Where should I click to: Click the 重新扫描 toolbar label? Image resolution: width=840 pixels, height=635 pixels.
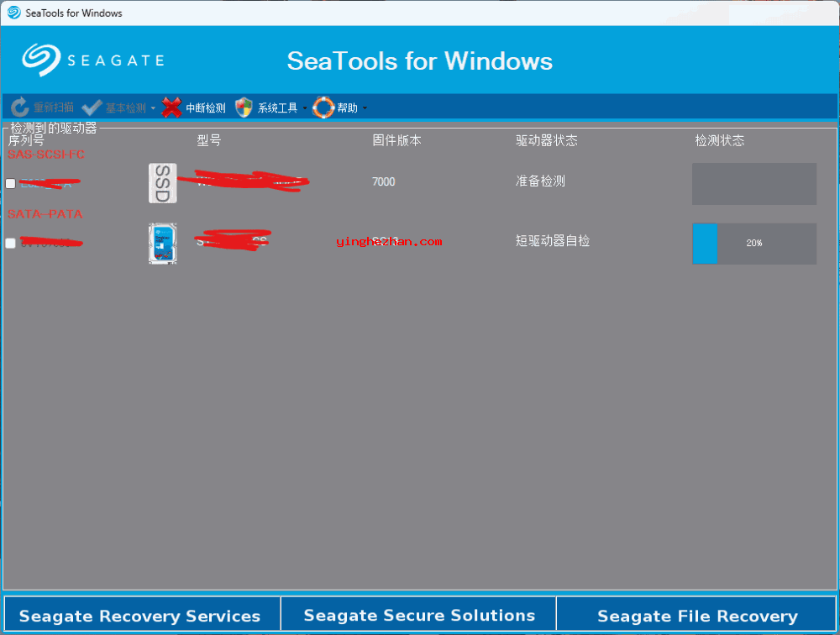click(54, 108)
